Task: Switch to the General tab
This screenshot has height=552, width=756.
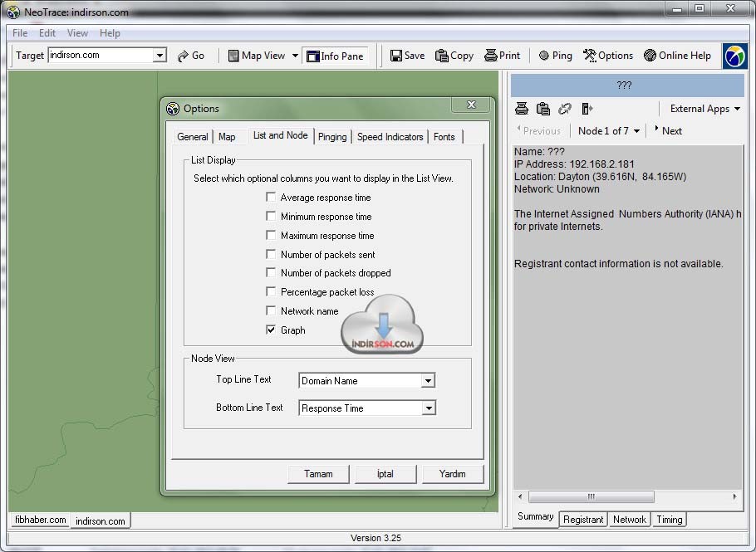Action: (x=193, y=137)
